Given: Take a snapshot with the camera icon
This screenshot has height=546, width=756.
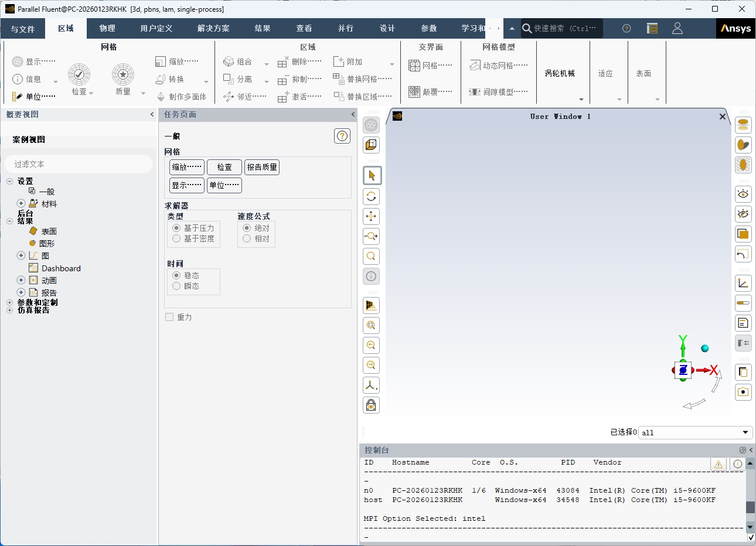Looking at the screenshot, I should [743, 392].
